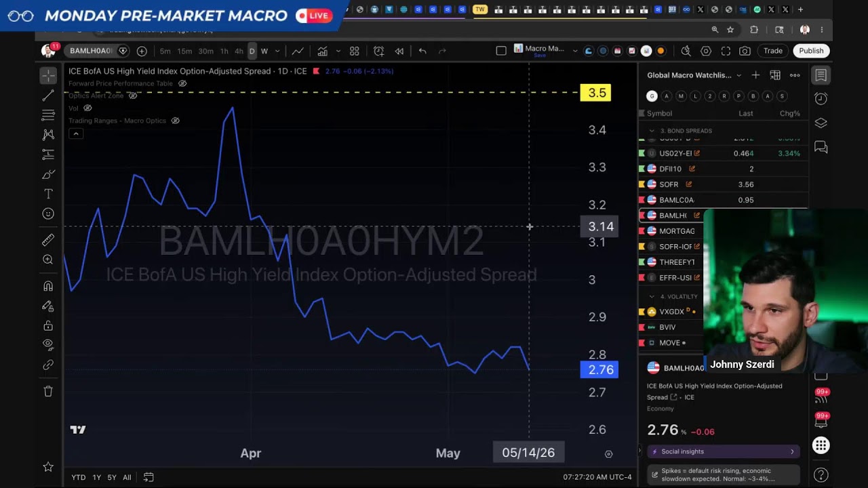Viewport: 868px width, 488px height.
Task: Switch to the 1h timeframe
Action: coord(224,51)
